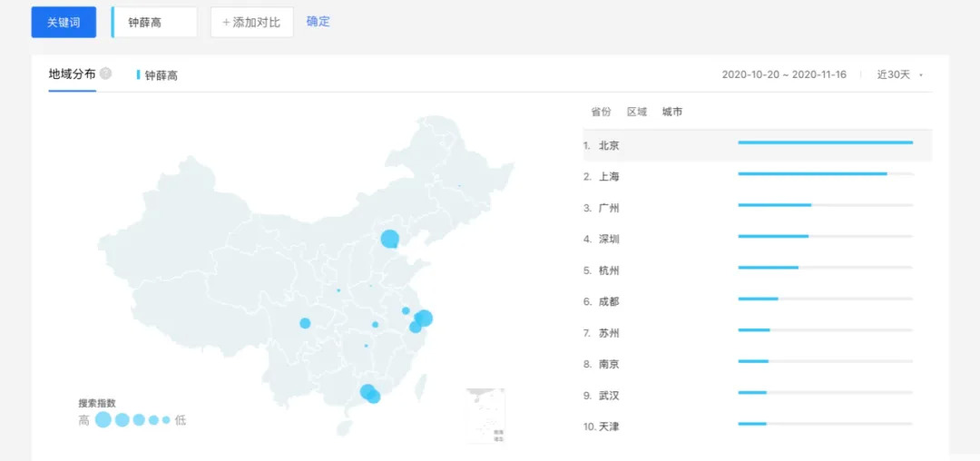
Task: Click the largest bubble in 搜索指数 legend
Action: tap(103, 419)
